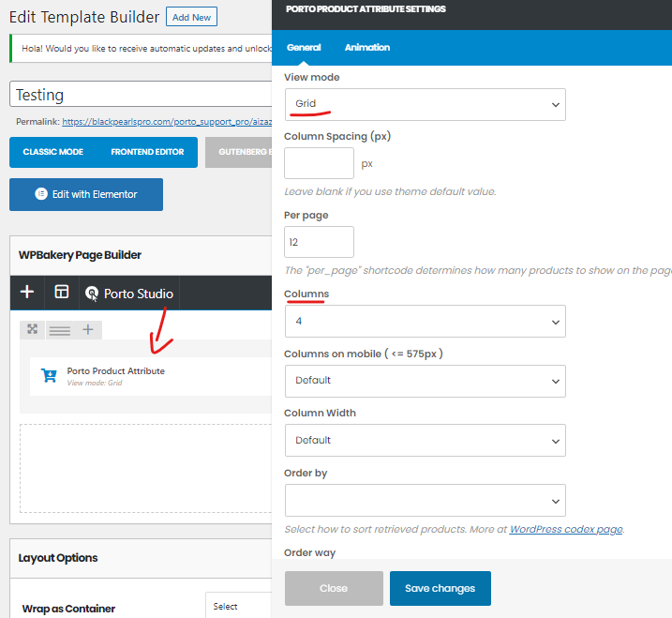
Task: Click the empty dashed add-element area
Action: coord(145,468)
